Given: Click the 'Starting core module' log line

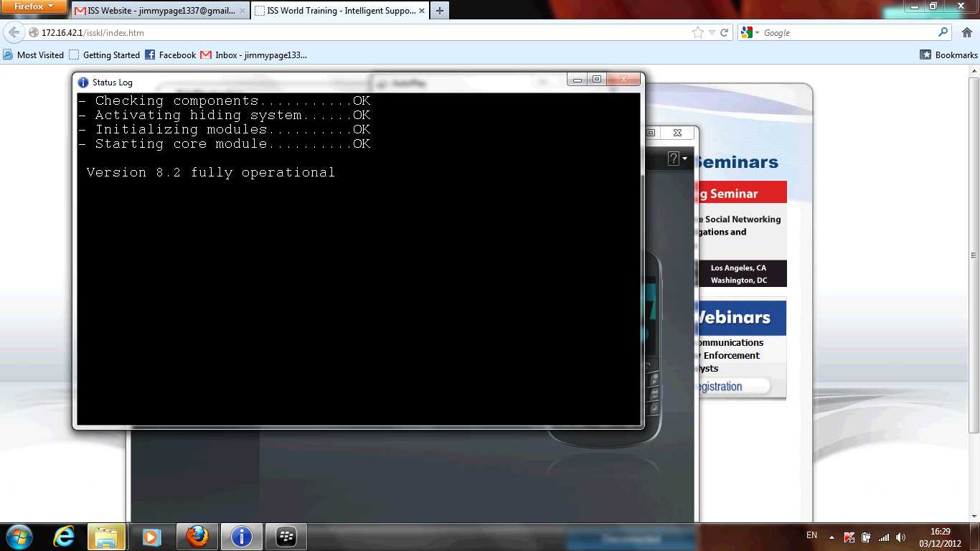Looking at the screenshot, I should pos(225,144).
